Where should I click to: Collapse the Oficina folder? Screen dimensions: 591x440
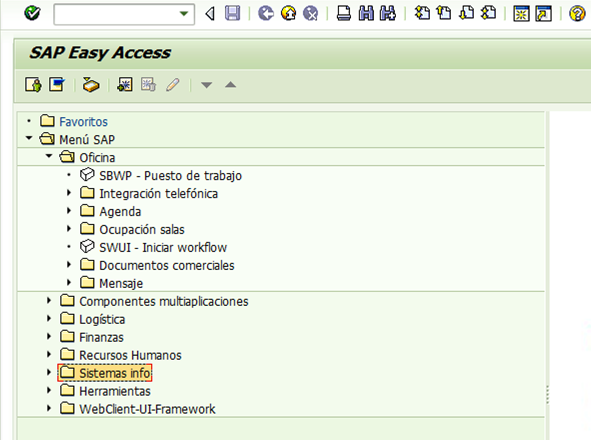[49, 156]
